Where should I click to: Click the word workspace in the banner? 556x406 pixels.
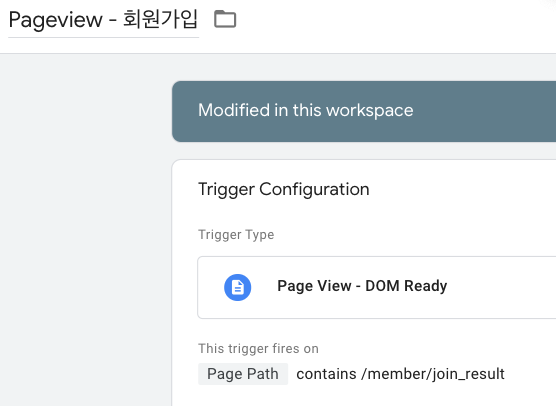point(369,111)
